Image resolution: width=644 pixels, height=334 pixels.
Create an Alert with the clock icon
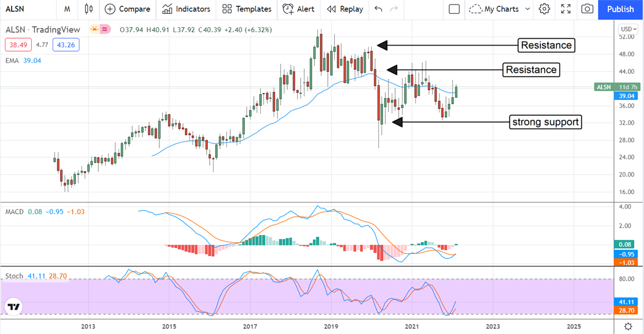[x=288, y=9]
